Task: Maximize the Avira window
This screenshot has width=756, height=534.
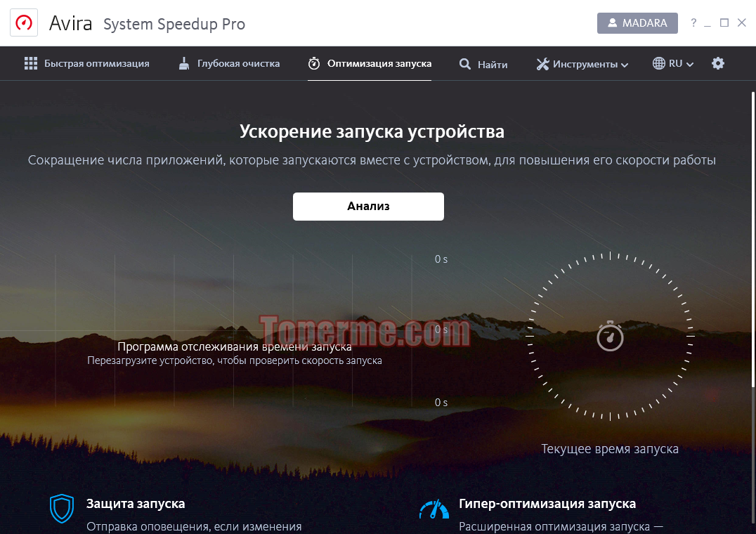Action: [x=724, y=22]
